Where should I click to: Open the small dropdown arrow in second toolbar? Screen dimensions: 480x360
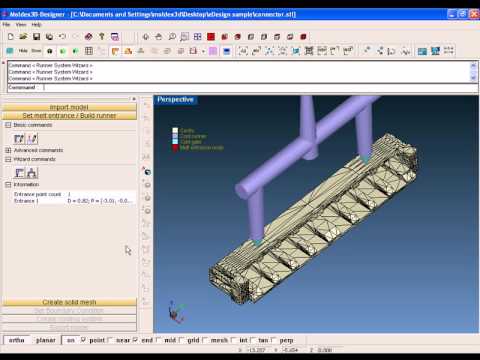(203, 52)
